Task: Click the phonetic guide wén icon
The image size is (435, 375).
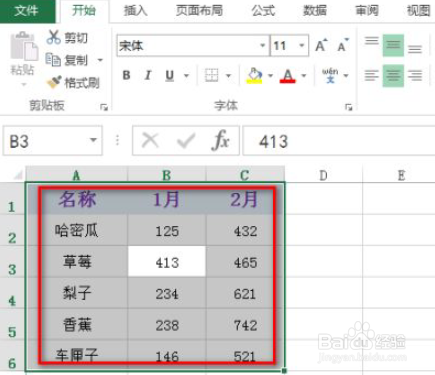Action: (330, 75)
